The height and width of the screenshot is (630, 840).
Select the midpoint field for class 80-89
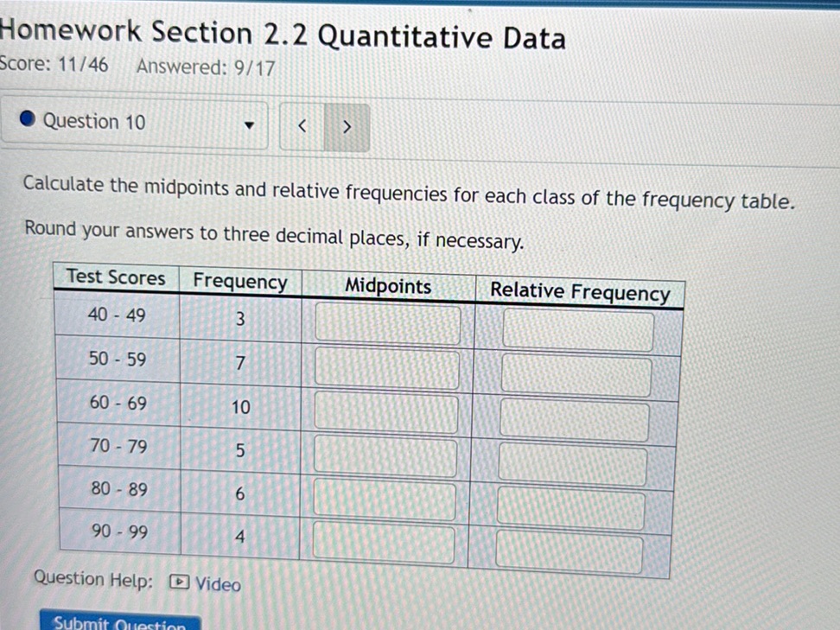(x=385, y=501)
